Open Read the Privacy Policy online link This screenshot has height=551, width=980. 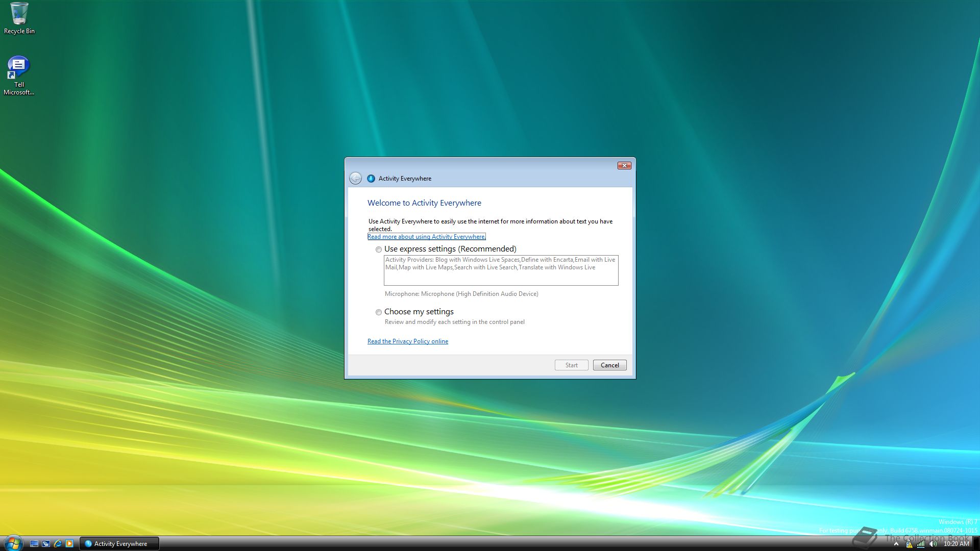click(408, 341)
